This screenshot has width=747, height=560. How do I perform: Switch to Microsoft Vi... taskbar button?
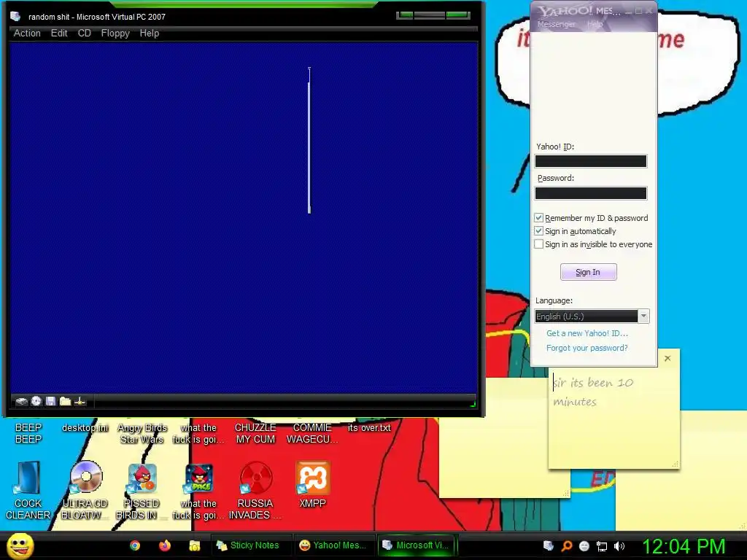point(417,545)
